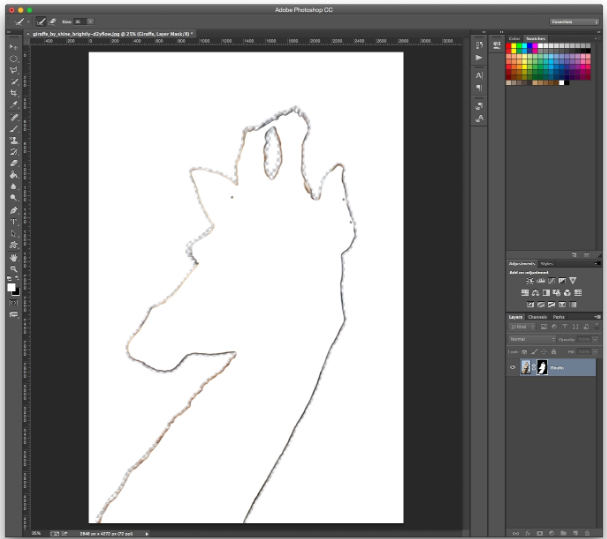Screen dimensions: 607x539
Task: Open the Essentials workspace dropdown
Action: 574,22
